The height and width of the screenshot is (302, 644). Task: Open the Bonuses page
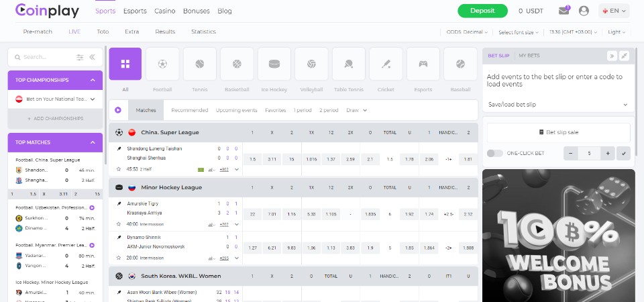click(197, 11)
